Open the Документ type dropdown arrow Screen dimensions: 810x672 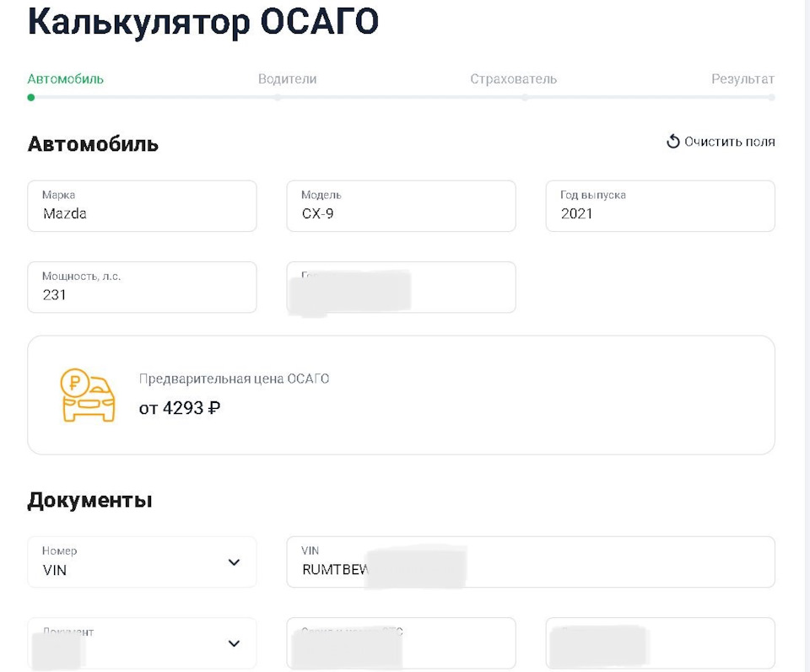pyautogui.click(x=235, y=643)
